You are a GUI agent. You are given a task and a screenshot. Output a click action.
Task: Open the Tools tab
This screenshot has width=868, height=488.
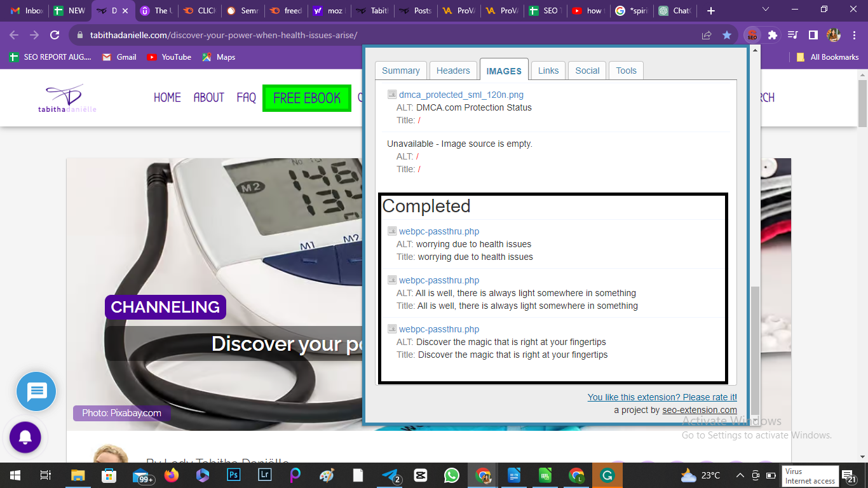(x=626, y=71)
